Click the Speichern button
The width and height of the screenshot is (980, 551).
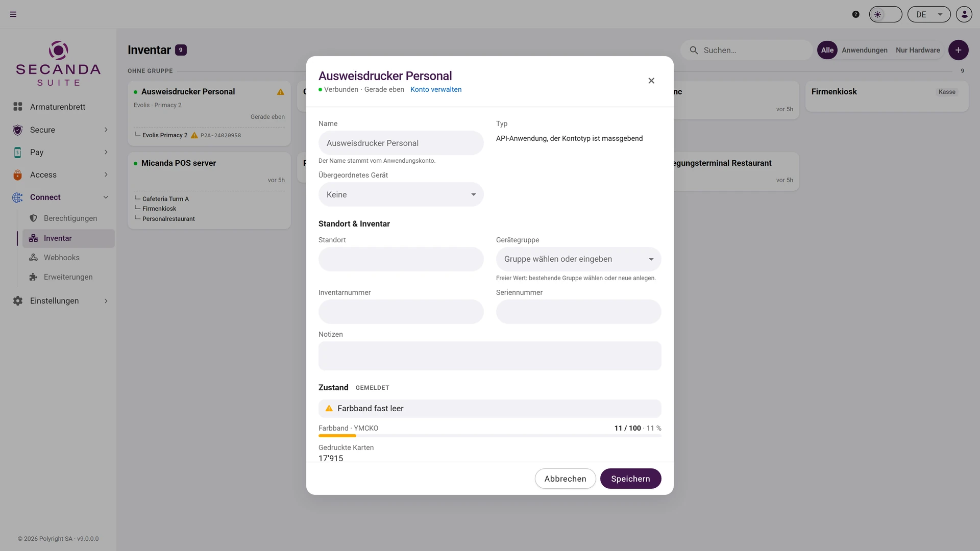point(630,479)
